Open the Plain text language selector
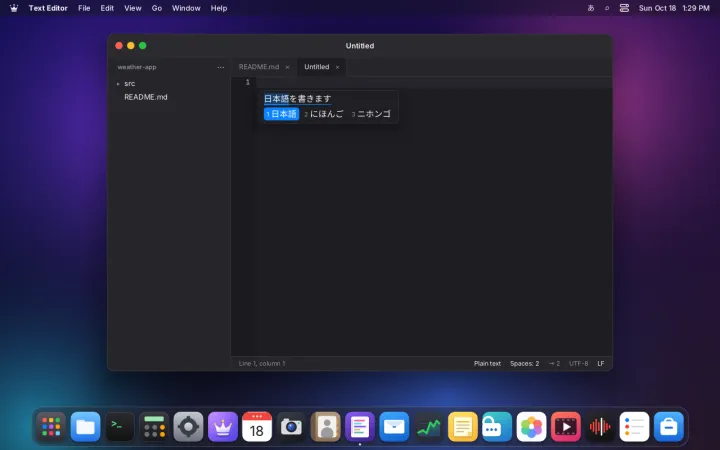Image resolution: width=720 pixels, height=450 pixels. click(x=487, y=363)
